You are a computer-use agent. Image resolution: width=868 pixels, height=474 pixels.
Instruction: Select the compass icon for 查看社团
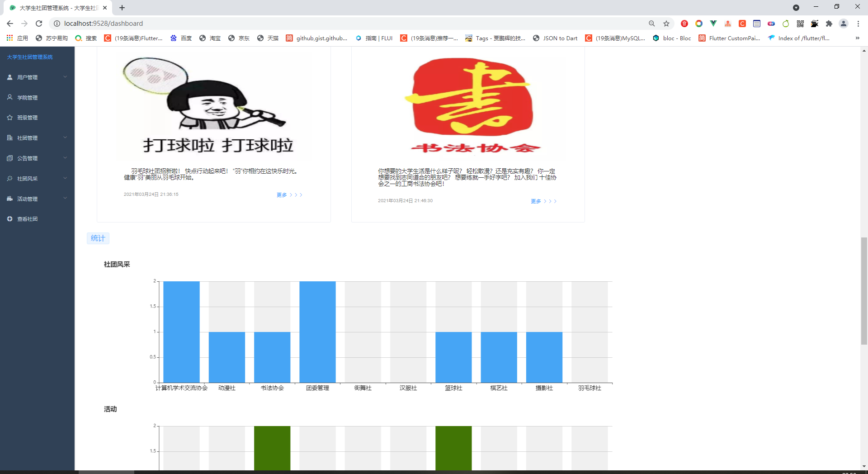(x=9, y=219)
